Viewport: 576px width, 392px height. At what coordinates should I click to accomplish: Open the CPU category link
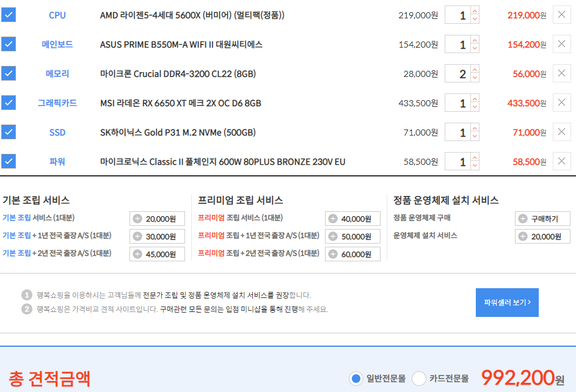(57, 15)
